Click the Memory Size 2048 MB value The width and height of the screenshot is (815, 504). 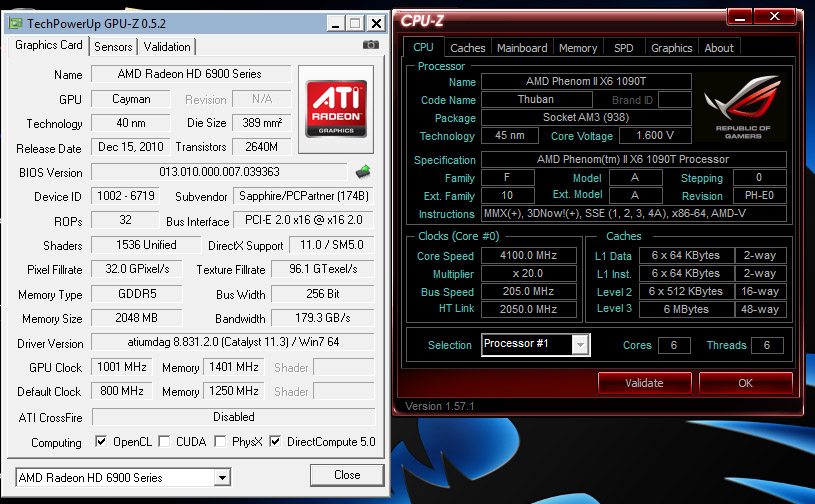click(137, 317)
